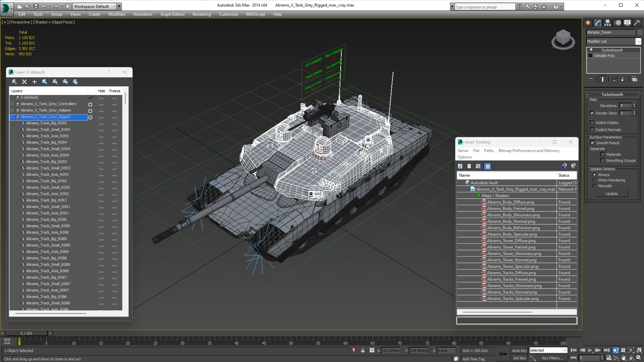Click the Pan View hand icon
The image size is (644, 362).
pos(623,358)
